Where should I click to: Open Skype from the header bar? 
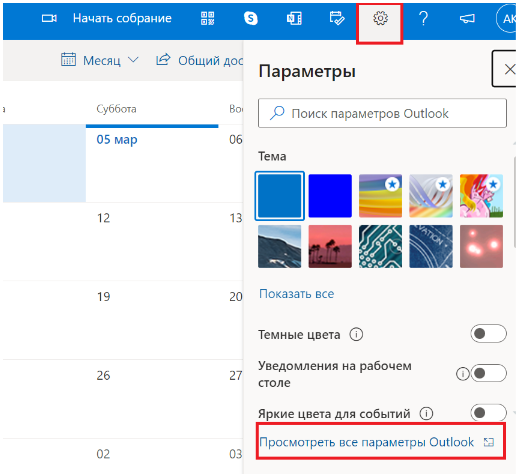point(250,18)
